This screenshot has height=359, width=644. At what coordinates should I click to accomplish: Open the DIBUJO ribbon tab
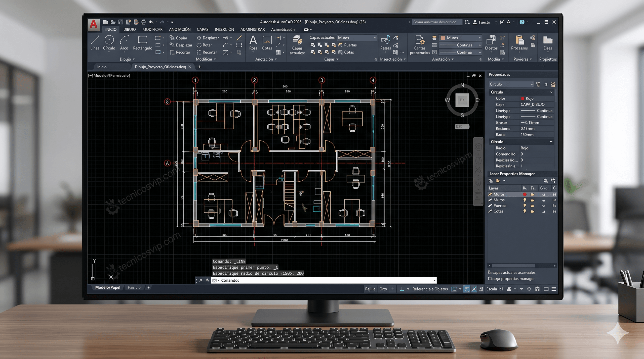pos(130,30)
